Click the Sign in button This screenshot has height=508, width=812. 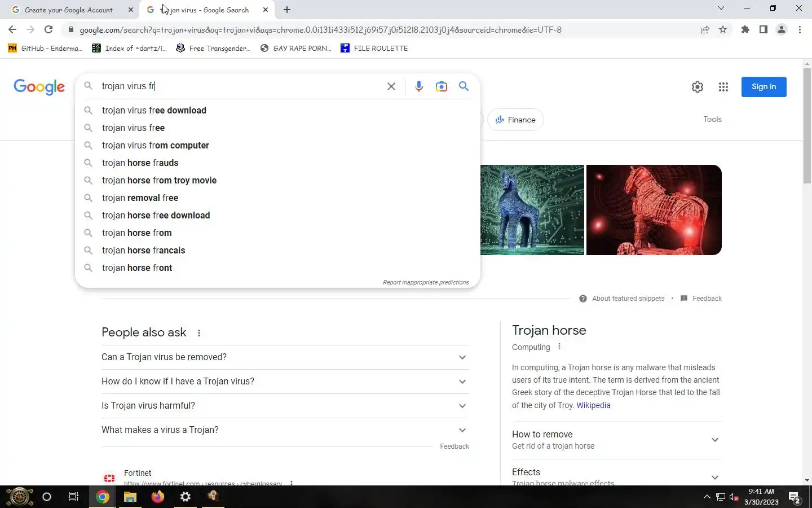pos(764,87)
